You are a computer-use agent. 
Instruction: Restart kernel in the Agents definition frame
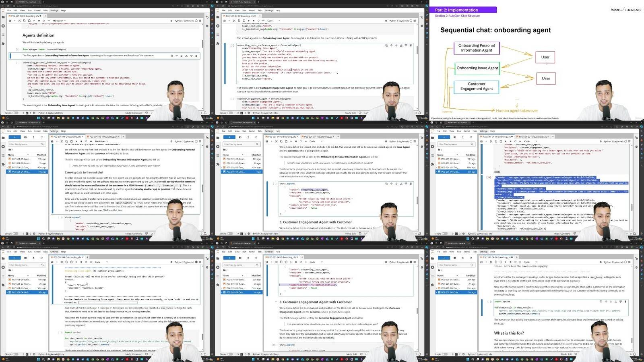coord(44,21)
